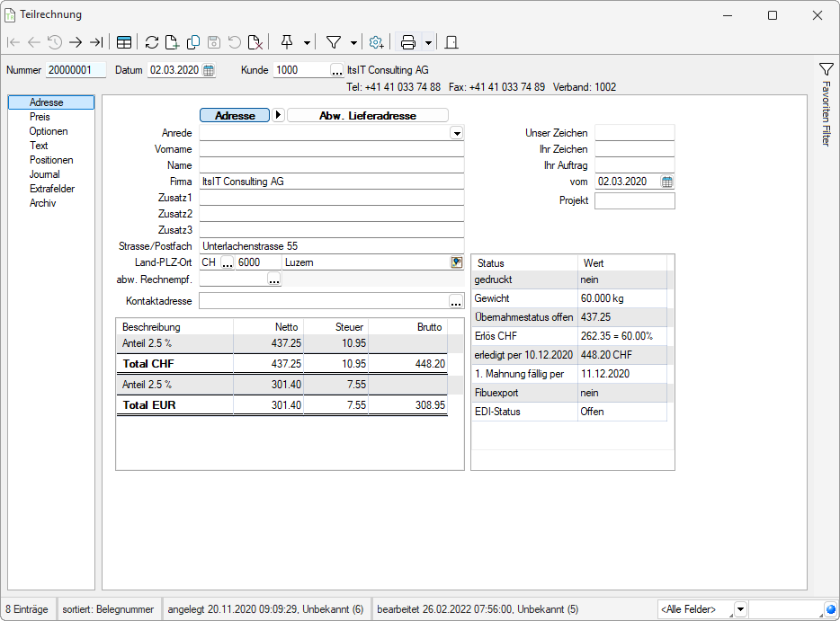
Task: Click the Projekt input field
Action: click(634, 201)
